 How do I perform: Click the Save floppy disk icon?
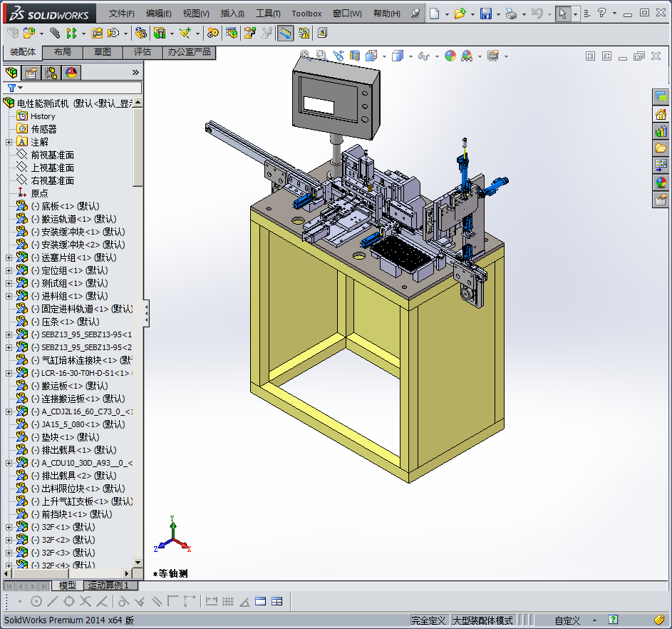point(485,14)
